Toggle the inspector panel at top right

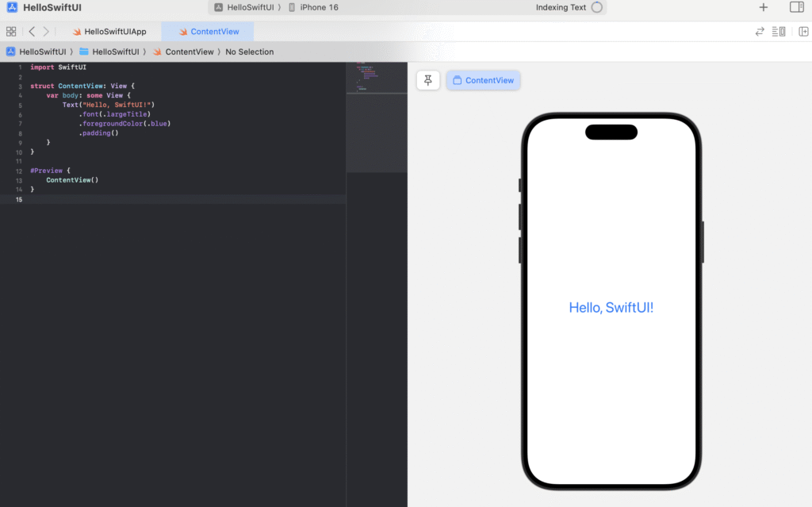[796, 6]
